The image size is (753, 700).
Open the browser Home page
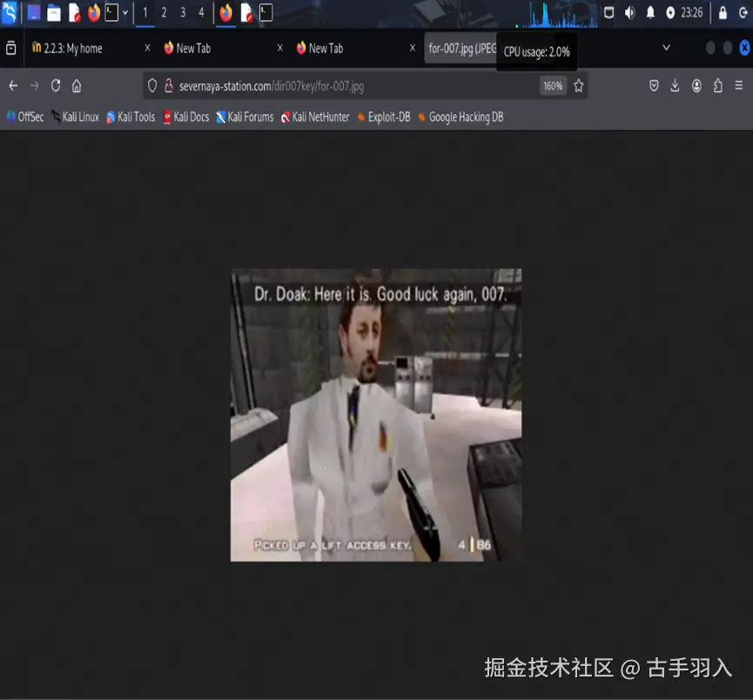(x=77, y=84)
